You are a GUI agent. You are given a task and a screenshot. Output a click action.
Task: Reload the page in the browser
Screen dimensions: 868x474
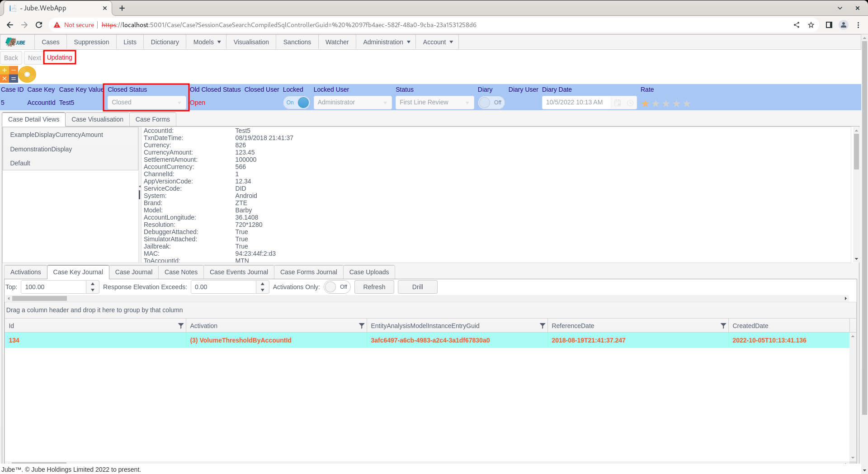[x=39, y=25]
